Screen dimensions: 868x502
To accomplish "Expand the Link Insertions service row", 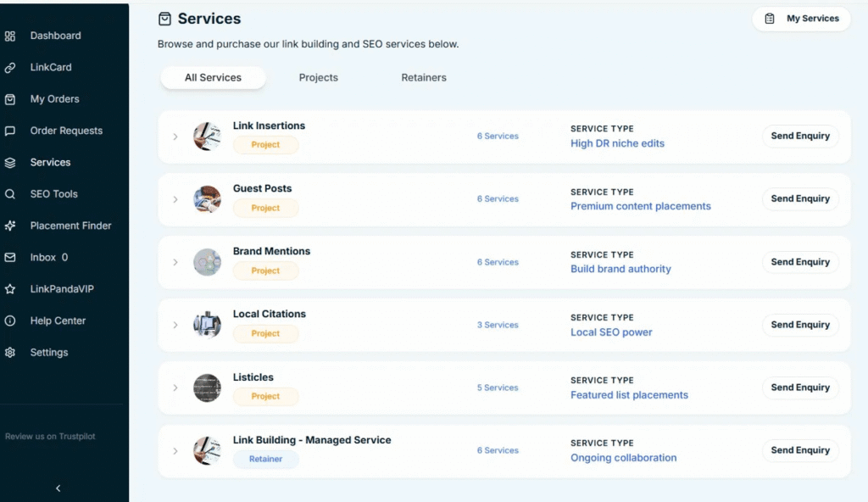I will (x=175, y=136).
